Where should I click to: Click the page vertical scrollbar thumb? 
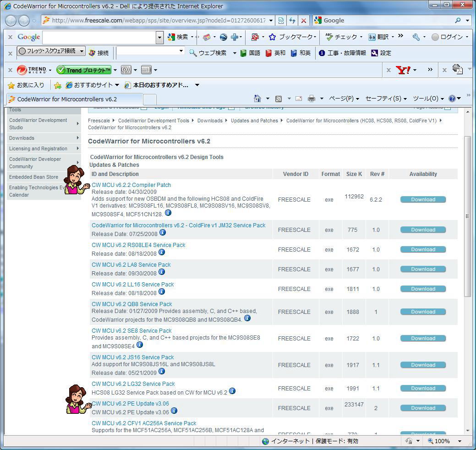coord(467,216)
